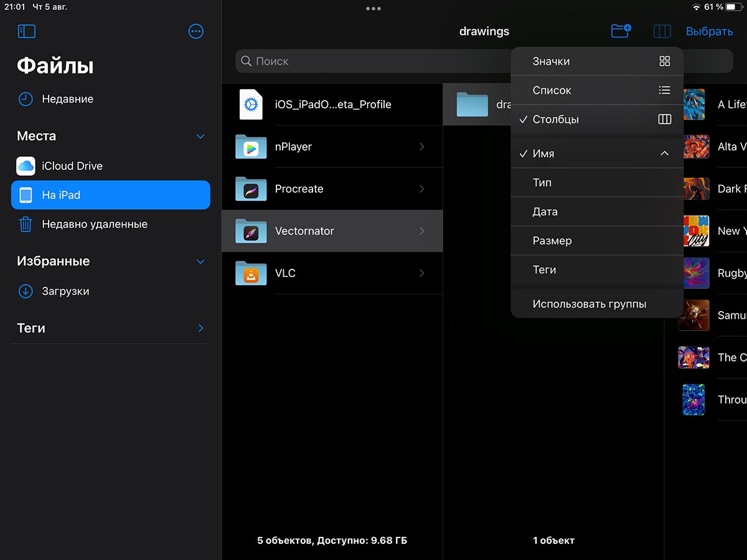Collapse the Избранные section chevron
Image resolution: width=747 pixels, height=560 pixels.
pos(200,262)
